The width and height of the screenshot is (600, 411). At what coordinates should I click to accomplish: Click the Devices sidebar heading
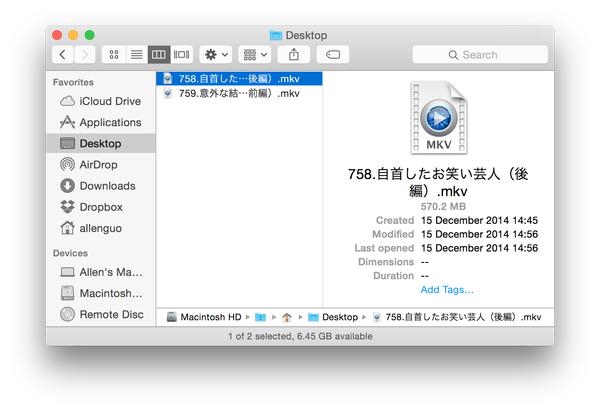coord(70,253)
